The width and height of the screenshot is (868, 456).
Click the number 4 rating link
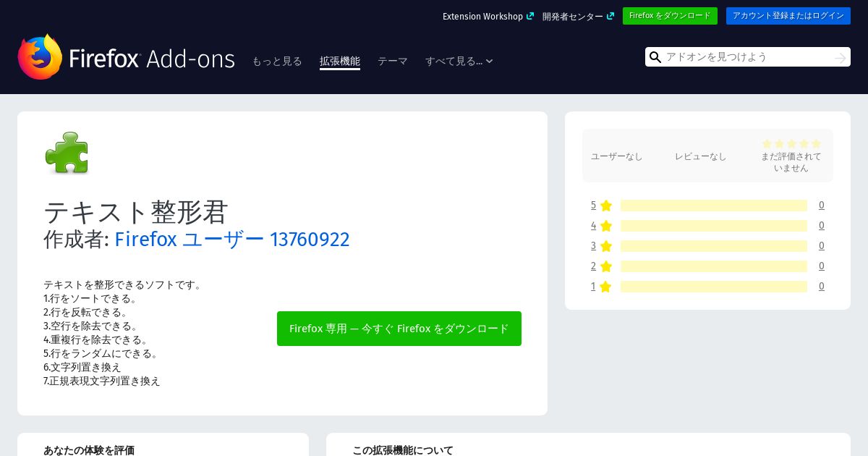click(593, 226)
